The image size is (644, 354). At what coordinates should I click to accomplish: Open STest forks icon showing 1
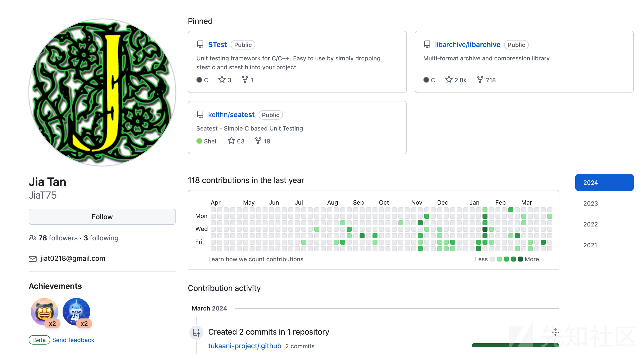point(245,80)
